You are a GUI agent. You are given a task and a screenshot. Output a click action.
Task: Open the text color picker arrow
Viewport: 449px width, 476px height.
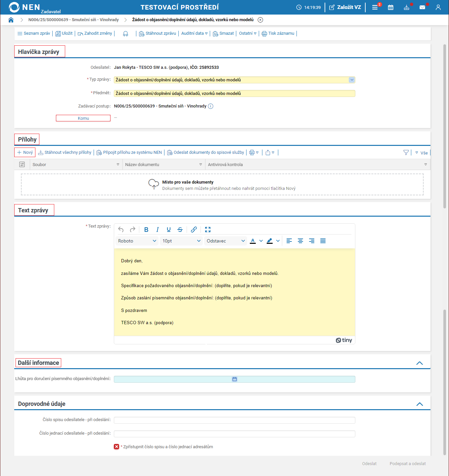click(261, 241)
